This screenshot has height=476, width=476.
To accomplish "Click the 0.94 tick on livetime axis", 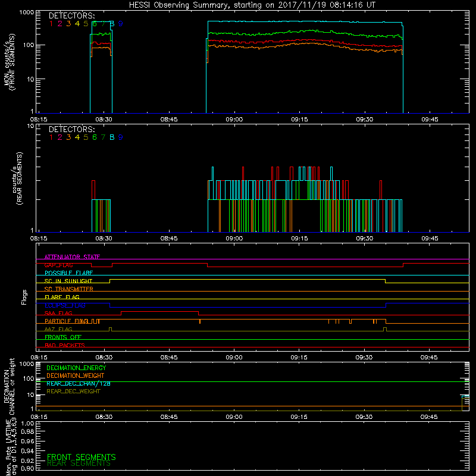I will point(27,451).
